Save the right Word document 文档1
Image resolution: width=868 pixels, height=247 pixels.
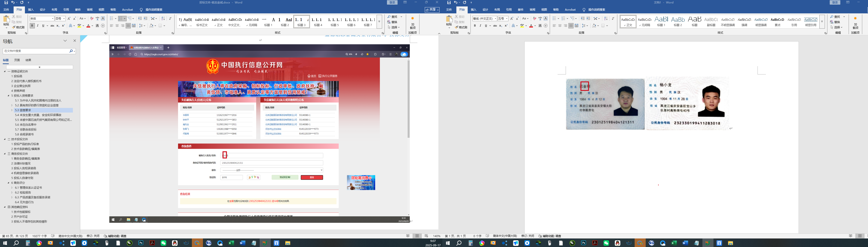click(449, 2)
